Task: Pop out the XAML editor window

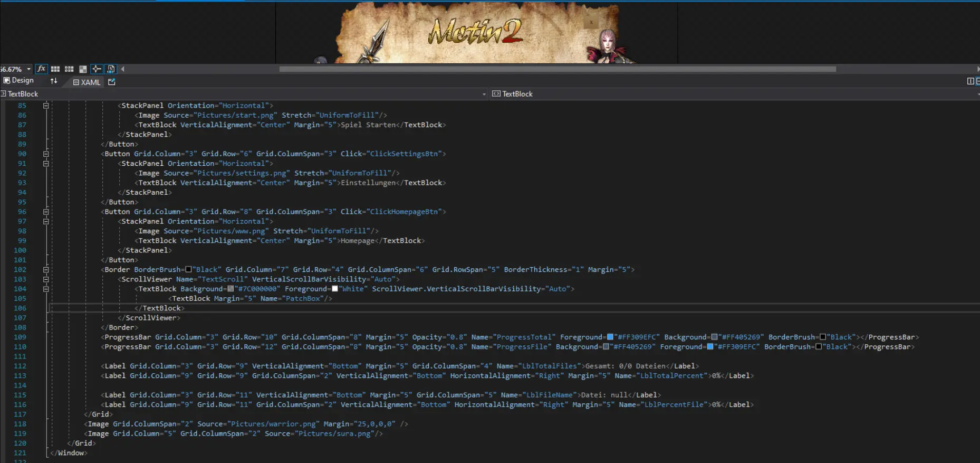Action: point(112,82)
